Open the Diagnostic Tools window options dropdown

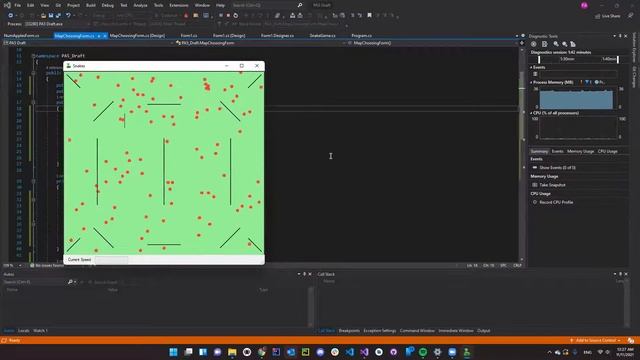614,36
